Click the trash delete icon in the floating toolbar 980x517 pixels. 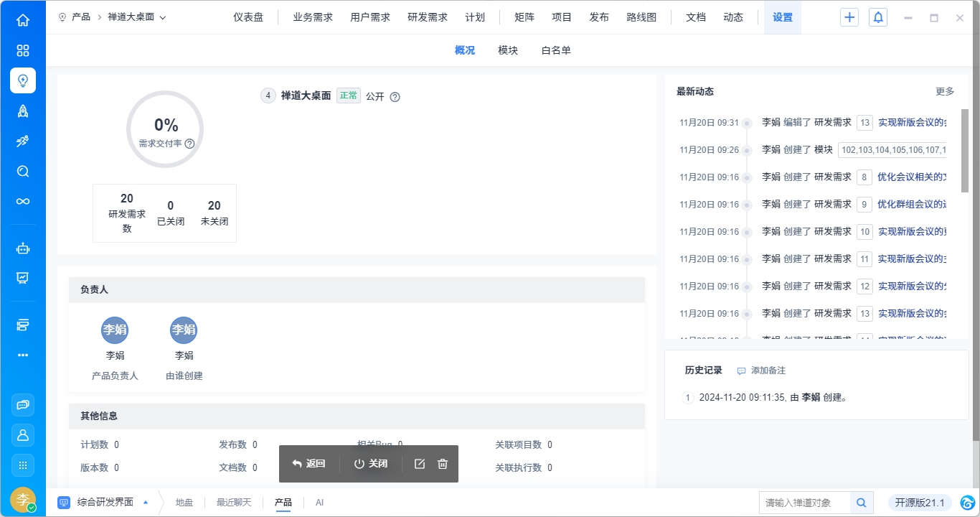pyautogui.click(x=443, y=464)
